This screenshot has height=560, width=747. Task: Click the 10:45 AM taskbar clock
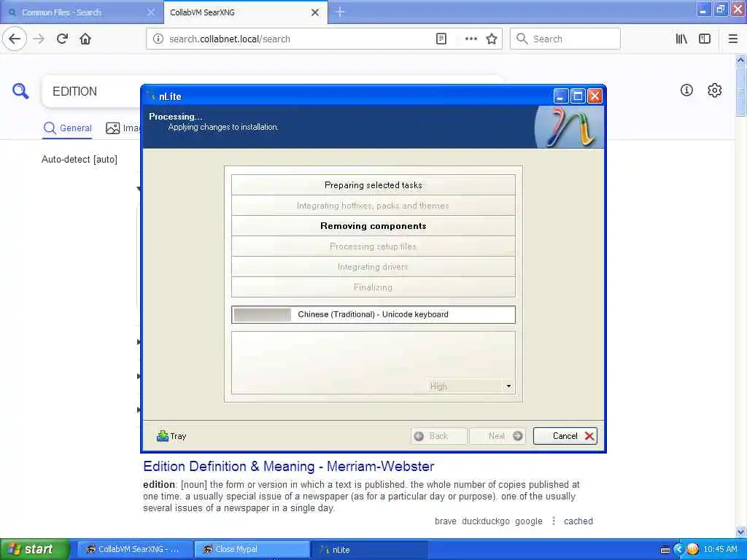[x=720, y=550]
